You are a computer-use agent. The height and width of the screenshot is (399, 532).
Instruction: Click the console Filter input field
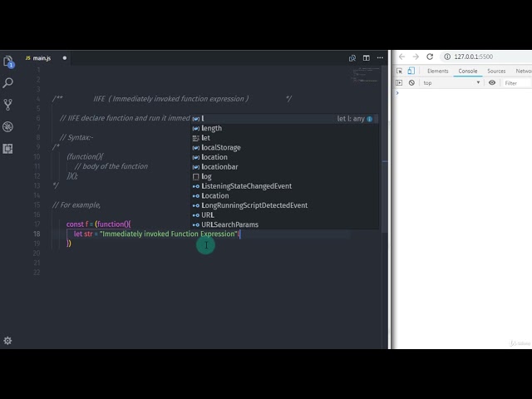(x=517, y=83)
